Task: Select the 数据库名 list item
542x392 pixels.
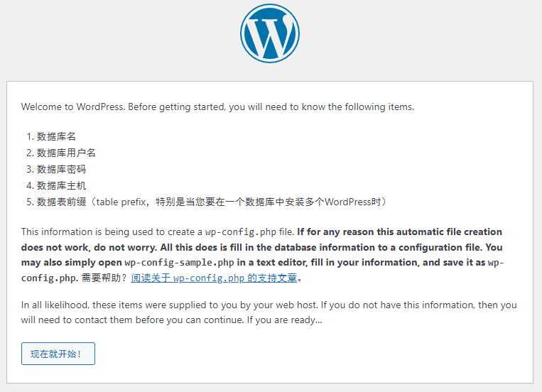Action: pos(55,136)
